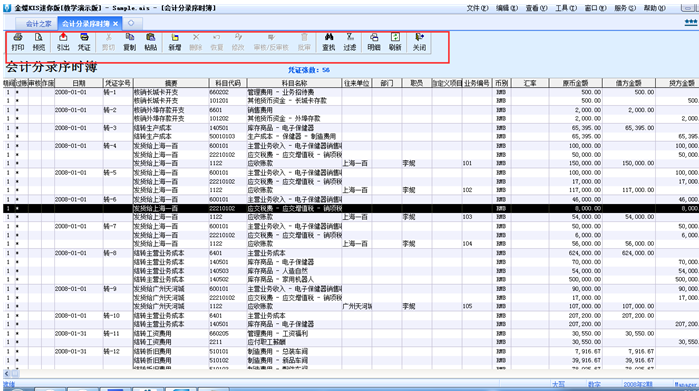699x391 pixels.
Task: Click the 复制 (Copy) toolbar icon
Action: click(x=130, y=42)
